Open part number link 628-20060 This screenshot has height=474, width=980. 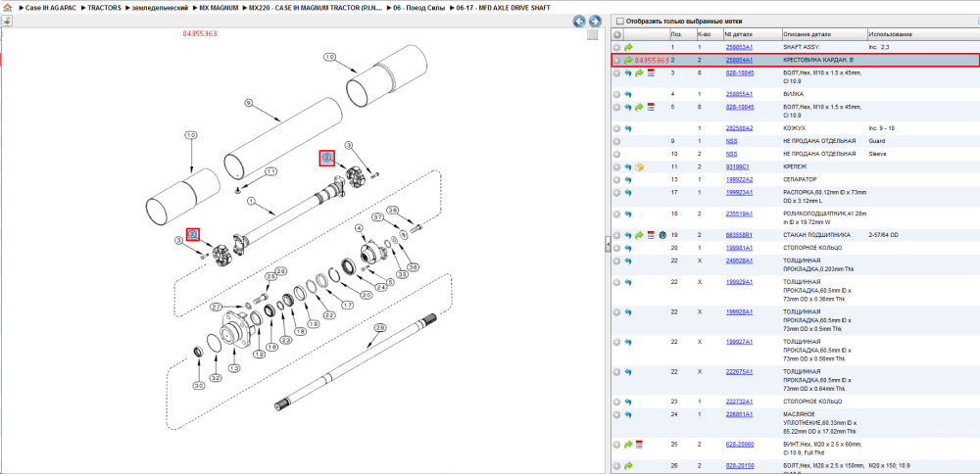[x=739, y=445]
